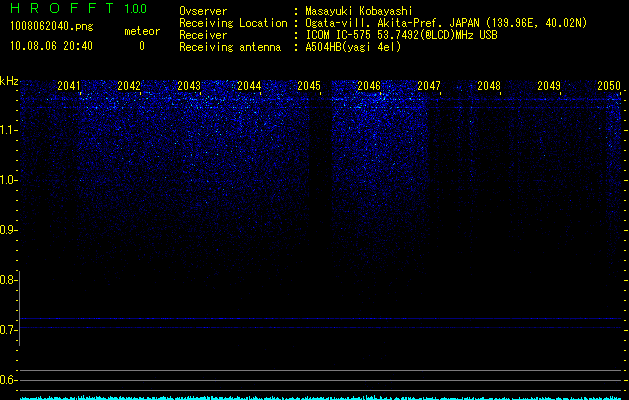Click the 2050 time marker
This screenshot has width=629, height=400.
pos(609,86)
